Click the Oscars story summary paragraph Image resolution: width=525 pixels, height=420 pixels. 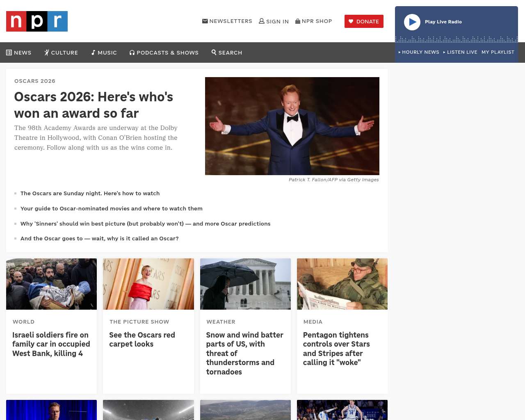[x=96, y=138]
